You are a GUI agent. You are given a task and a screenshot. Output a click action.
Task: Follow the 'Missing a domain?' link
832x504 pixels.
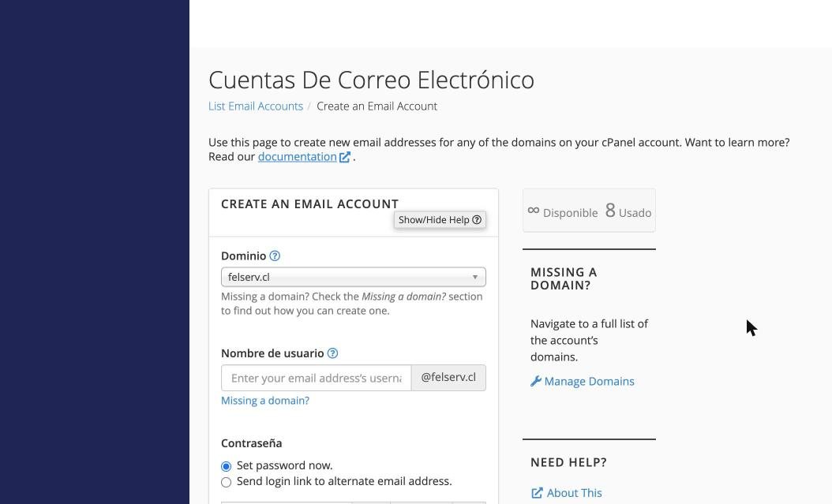[265, 401]
